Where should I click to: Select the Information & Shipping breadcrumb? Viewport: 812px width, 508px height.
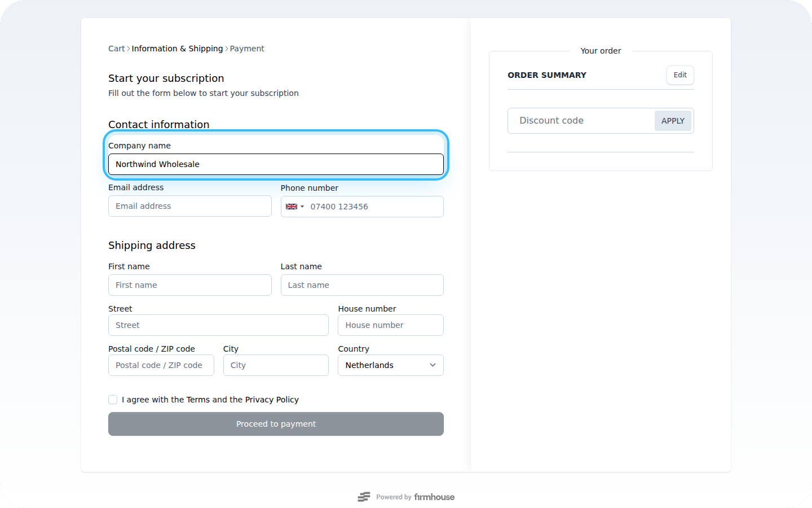point(177,49)
